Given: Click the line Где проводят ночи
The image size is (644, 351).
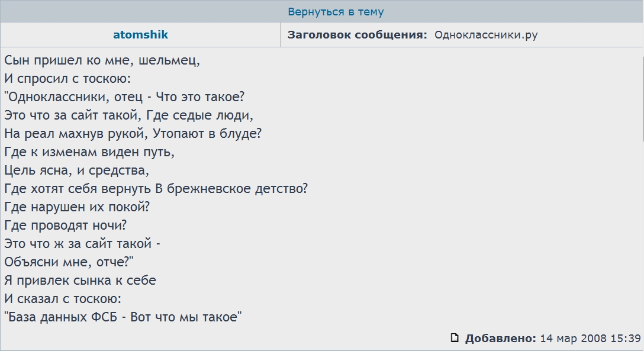Looking at the screenshot, I should (x=66, y=226).
